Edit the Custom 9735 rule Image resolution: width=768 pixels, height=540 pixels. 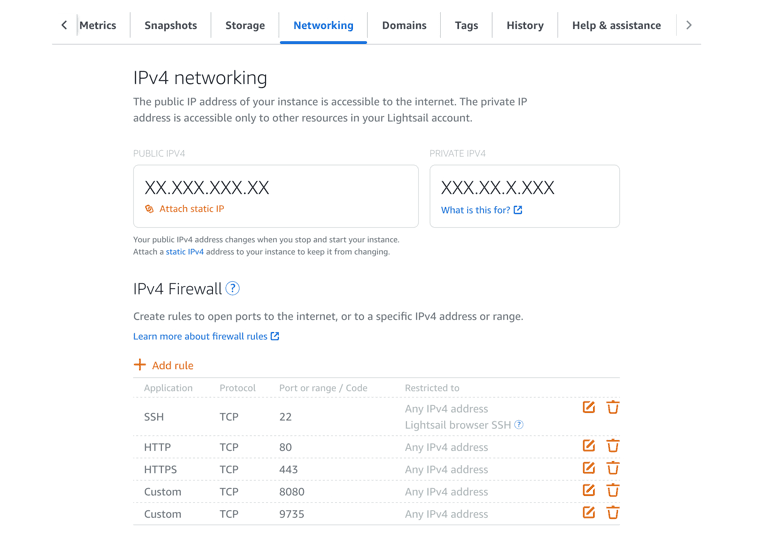[588, 513]
